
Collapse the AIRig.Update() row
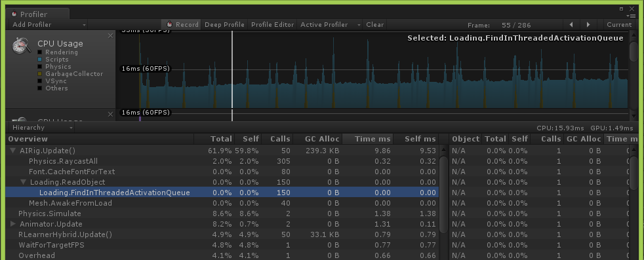pos(12,151)
